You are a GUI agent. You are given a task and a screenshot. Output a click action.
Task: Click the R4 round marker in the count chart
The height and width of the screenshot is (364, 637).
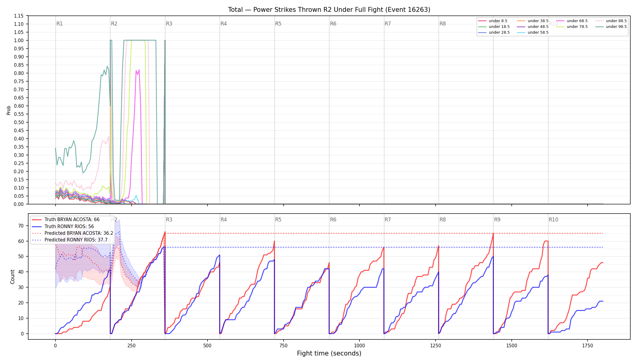(224, 220)
